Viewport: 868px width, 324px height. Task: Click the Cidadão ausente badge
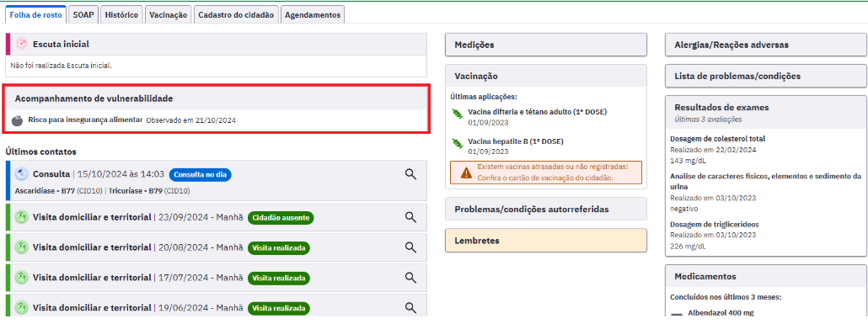(x=281, y=217)
